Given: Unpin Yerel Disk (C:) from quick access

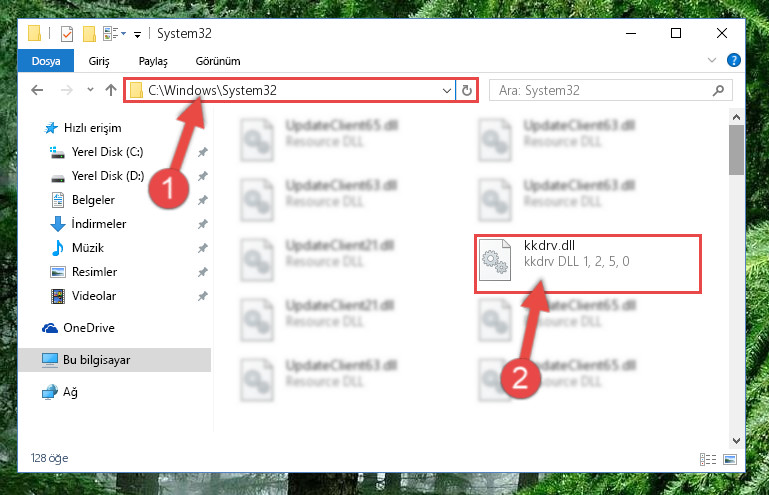Looking at the screenshot, I should pyautogui.click(x=203, y=152).
